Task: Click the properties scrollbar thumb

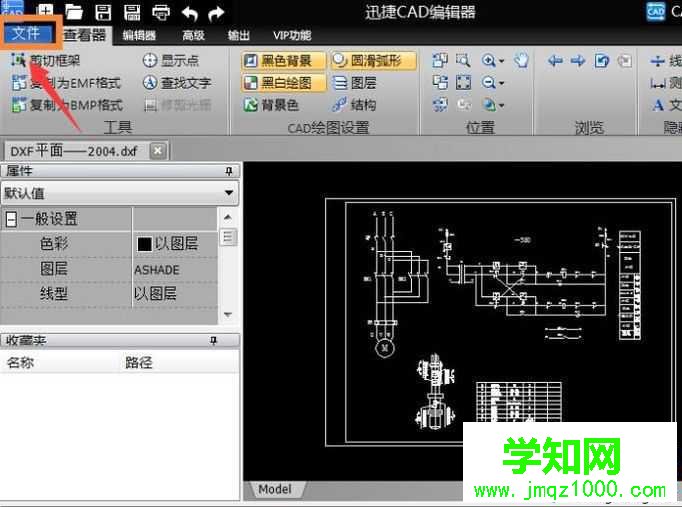Action: (228, 237)
